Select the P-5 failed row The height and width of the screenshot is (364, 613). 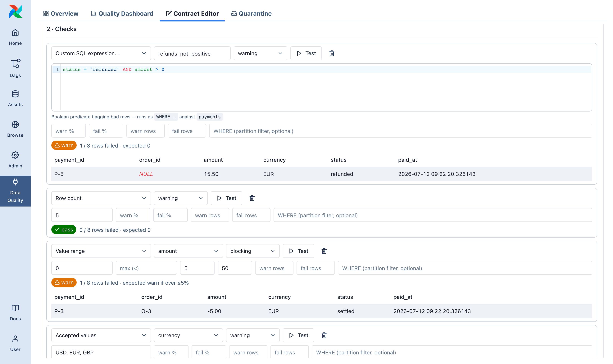point(322,174)
